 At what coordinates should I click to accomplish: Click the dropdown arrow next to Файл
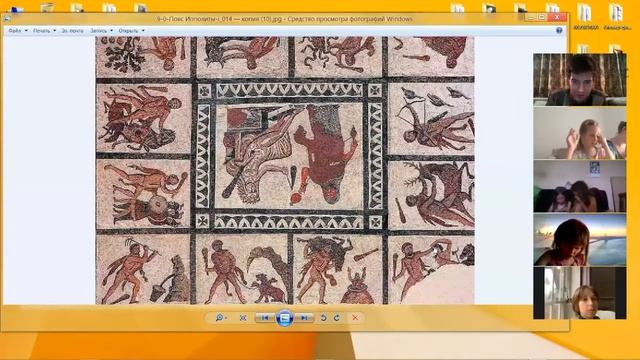[26, 31]
